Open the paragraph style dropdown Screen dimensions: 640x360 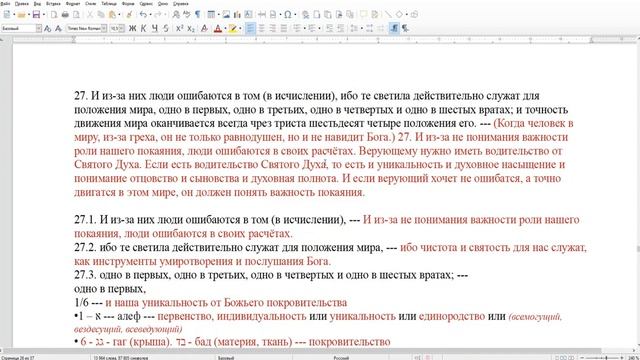coord(39,29)
